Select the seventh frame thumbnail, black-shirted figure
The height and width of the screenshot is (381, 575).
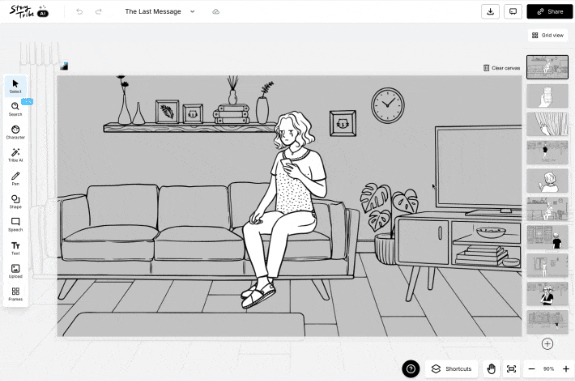coord(547,237)
